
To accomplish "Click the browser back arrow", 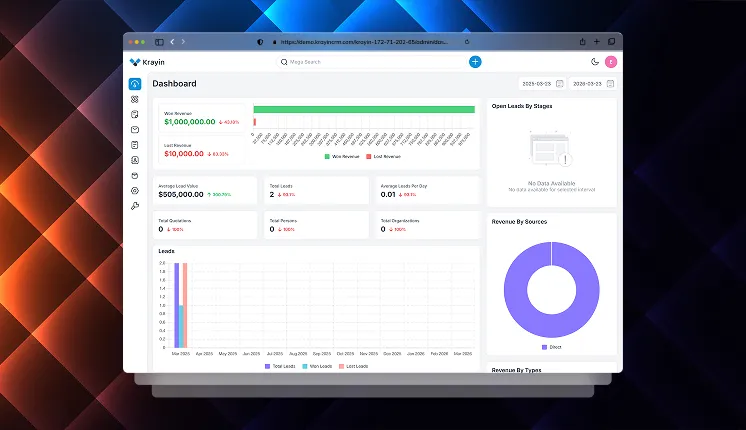I will point(171,42).
